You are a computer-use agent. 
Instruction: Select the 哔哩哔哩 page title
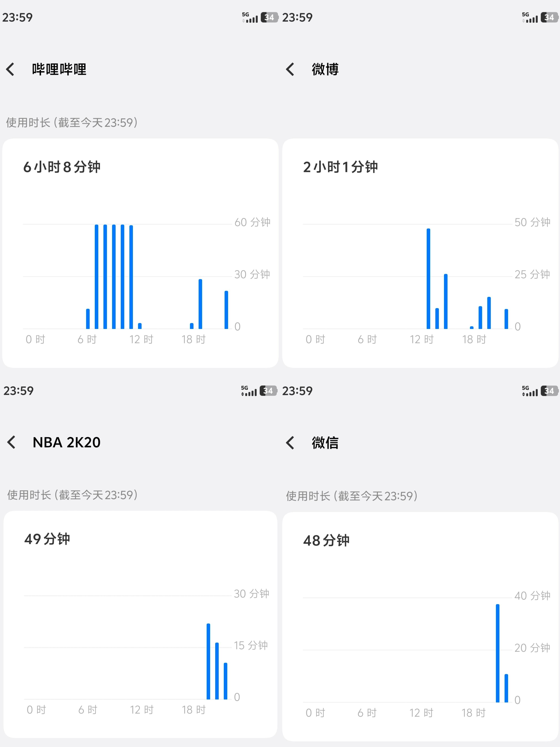59,69
